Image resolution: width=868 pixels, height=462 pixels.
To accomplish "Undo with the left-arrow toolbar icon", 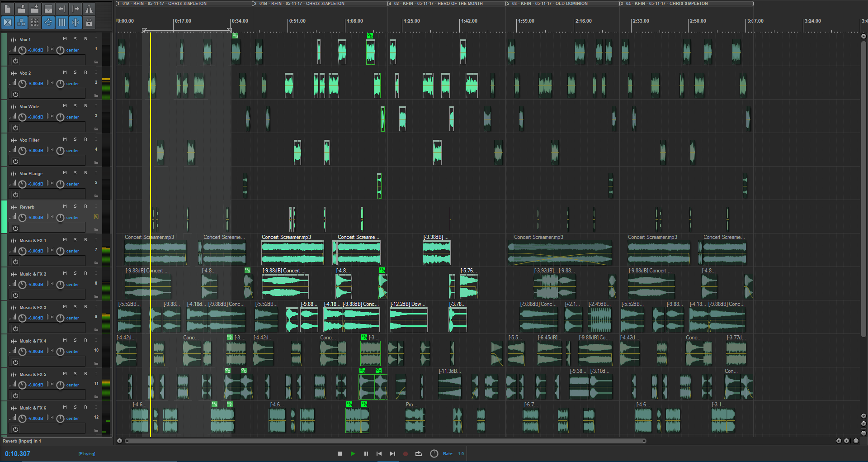I will click(x=62, y=9).
